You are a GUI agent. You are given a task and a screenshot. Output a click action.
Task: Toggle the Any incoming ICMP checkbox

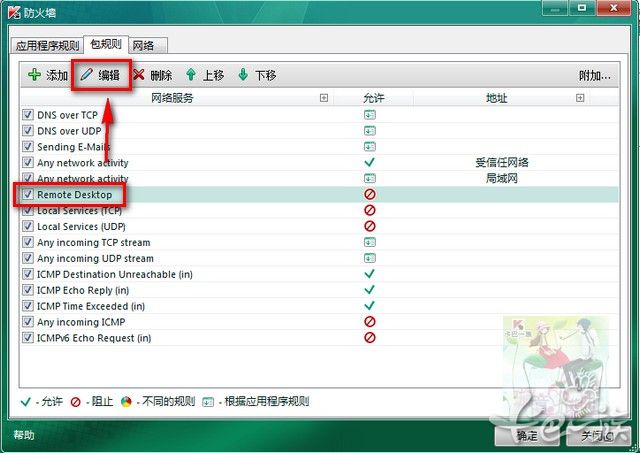[x=28, y=322]
